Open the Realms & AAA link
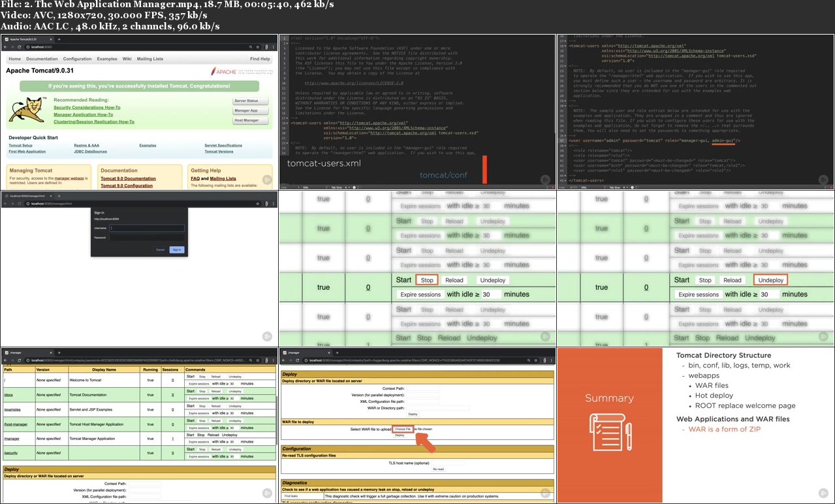Image resolution: width=835 pixels, height=504 pixels. (87, 146)
